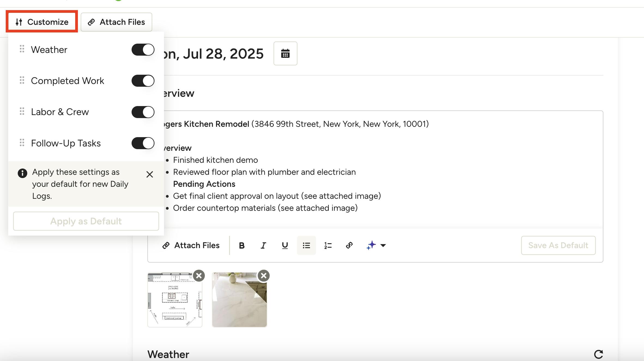Toggle the Follow-Up Tasks section
The image size is (644, 361).
[143, 143]
